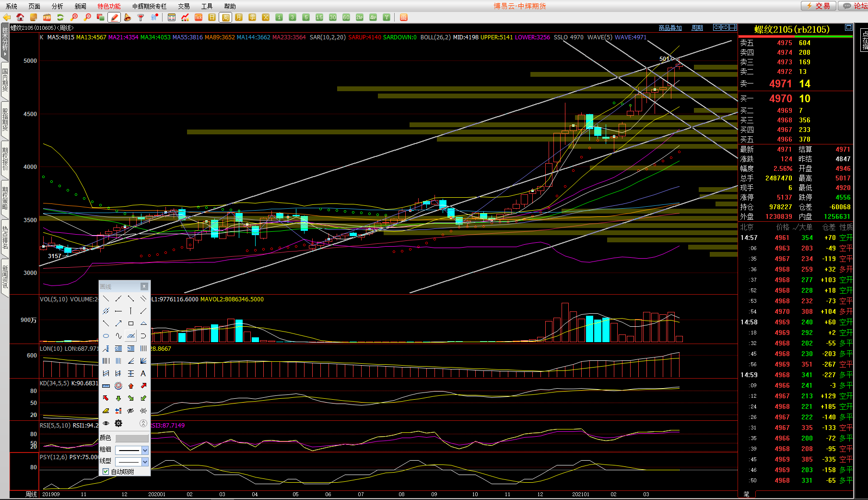This screenshot has width=868, height=500.
Task: Toggle drawing visibility eye icon
Action: 106,423
